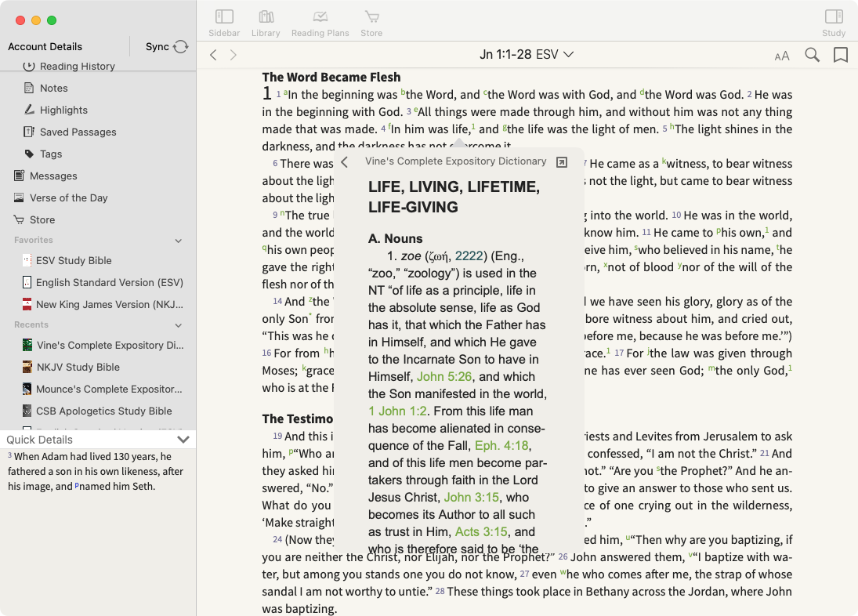
Task: Click cross-reference marker p in Quick Details
Action: 77,484
